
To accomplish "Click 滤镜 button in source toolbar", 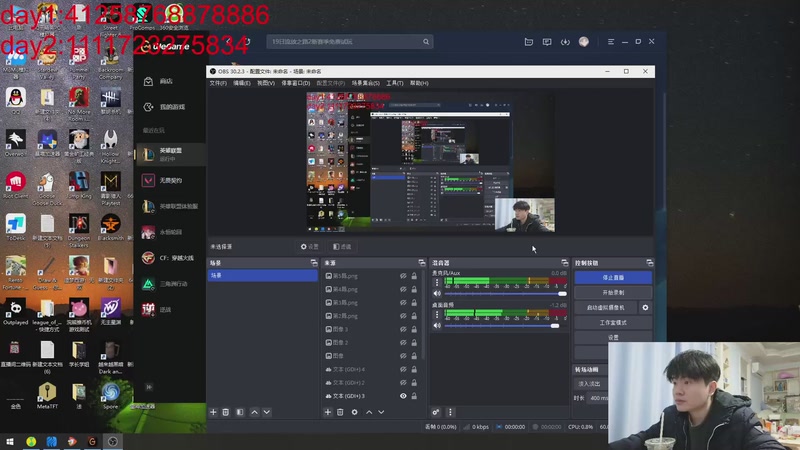I will (342, 247).
